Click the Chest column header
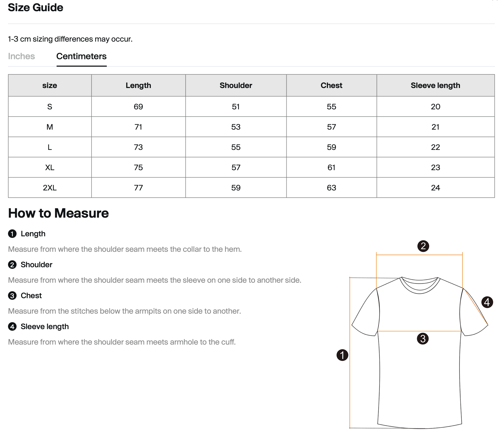Image resolution: width=504 pixels, height=431 pixels. point(331,85)
